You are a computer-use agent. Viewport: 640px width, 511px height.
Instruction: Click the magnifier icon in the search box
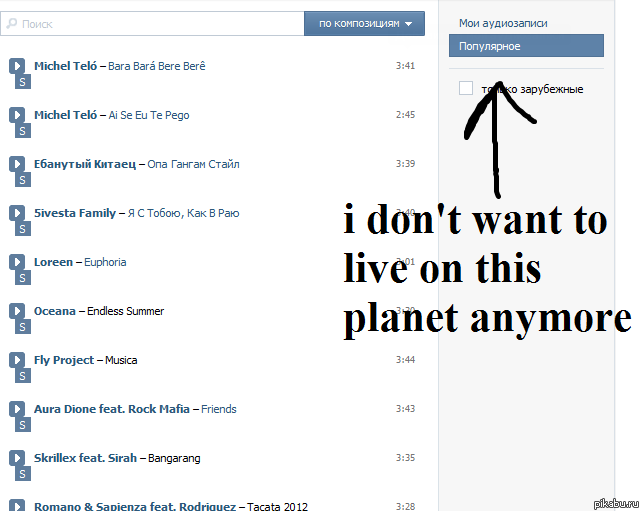coord(13,23)
